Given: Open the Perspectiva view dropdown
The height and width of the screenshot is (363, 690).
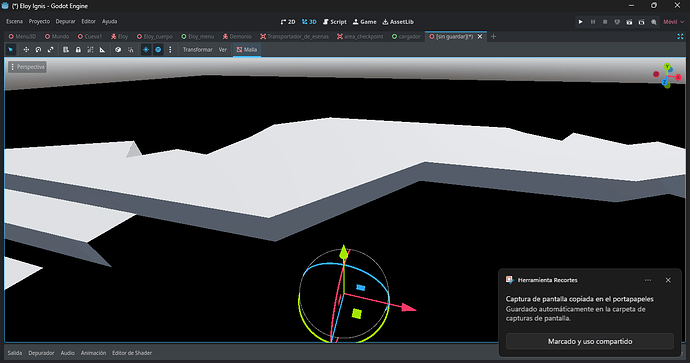Looking at the screenshot, I should click(27, 67).
